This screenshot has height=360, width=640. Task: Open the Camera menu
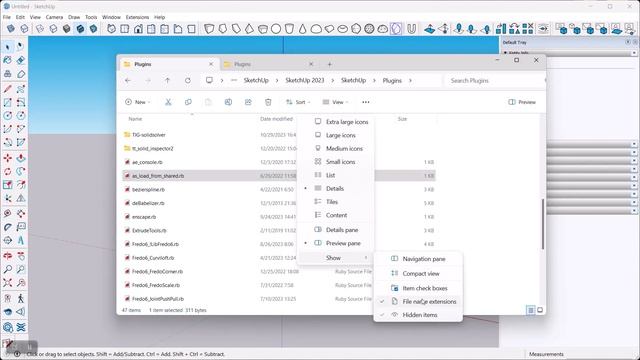54,17
